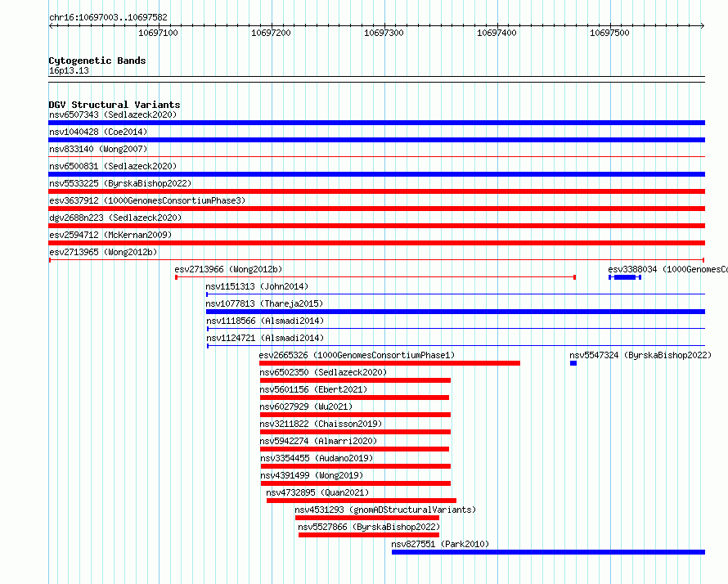The image size is (728, 584).
Task: Click the nsv1124721 (Alsmadi2014) label
Action: pos(265,338)
